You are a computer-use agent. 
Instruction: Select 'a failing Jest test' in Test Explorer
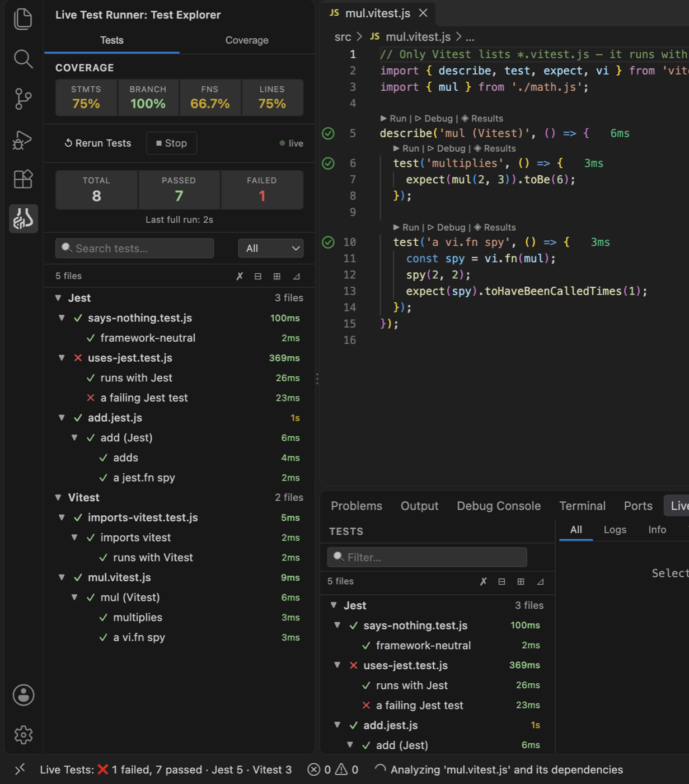point(179,398)
